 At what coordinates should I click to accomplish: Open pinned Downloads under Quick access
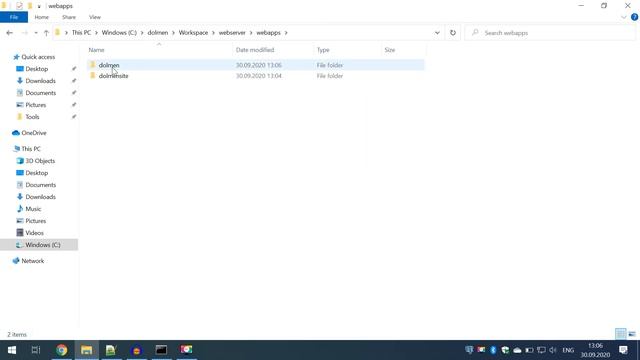(x=40, y=81)
